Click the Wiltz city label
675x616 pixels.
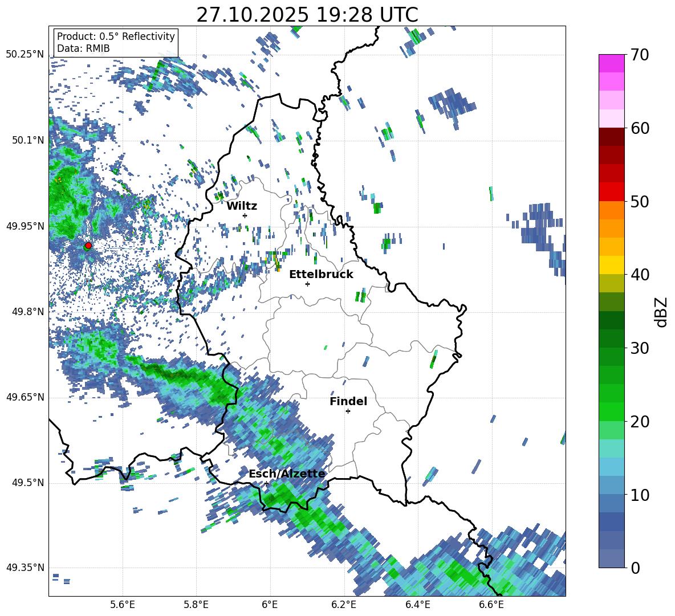pyautogui.click(x=242, y=206)
